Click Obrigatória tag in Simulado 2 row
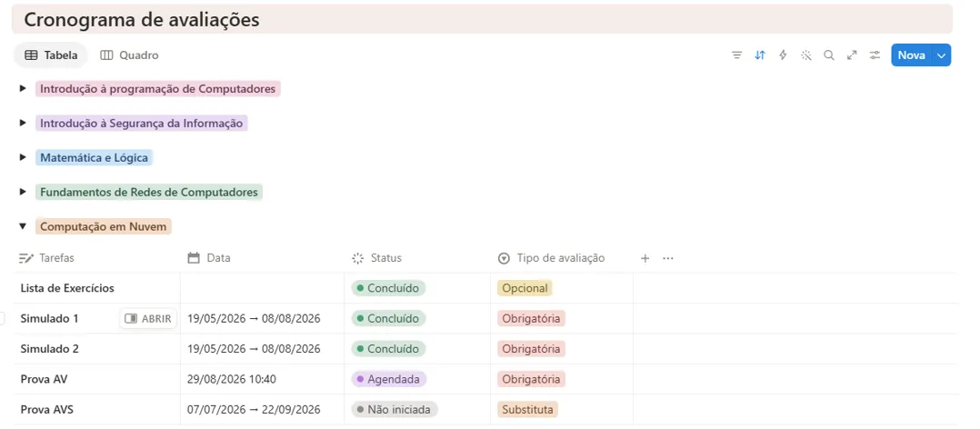Image resolution: width=980 pixels, height=429 pixels. click(531, 348)
